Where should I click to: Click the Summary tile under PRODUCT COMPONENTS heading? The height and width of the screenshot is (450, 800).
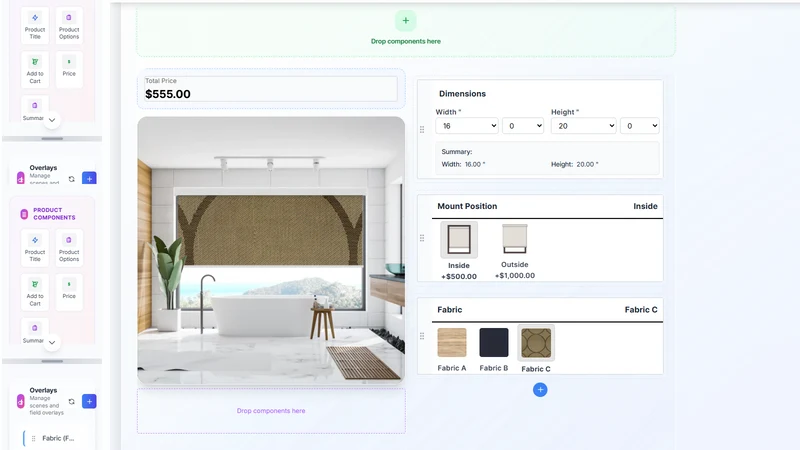[x=35, y=331]
